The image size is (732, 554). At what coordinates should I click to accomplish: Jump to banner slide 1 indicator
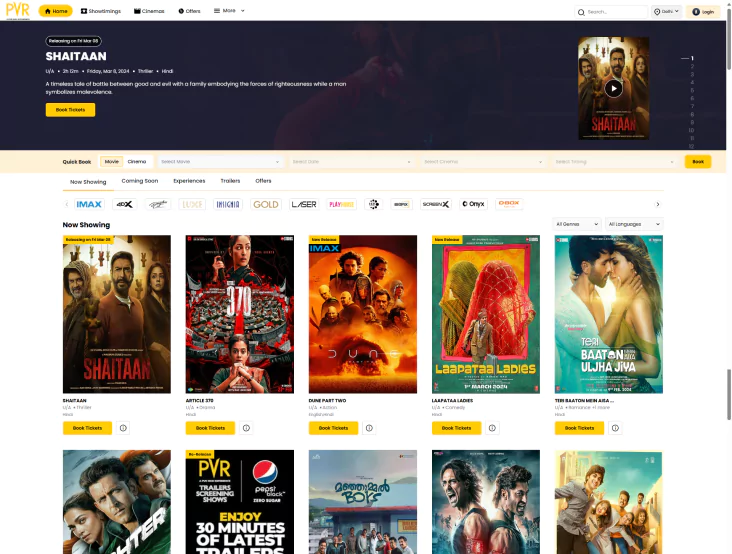(x=692, y=58)
